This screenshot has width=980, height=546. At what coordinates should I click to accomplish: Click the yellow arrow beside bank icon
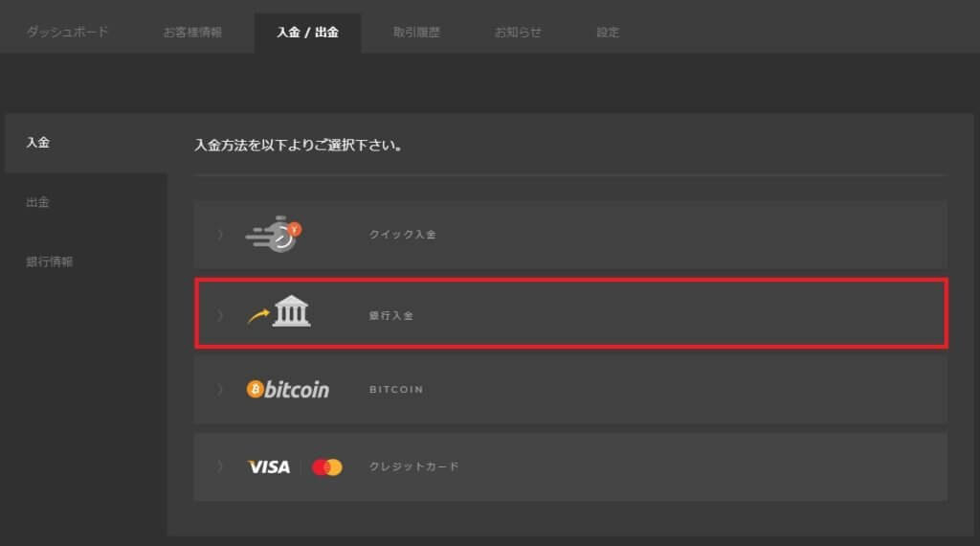pyautogui.click(x=258, y=316)
